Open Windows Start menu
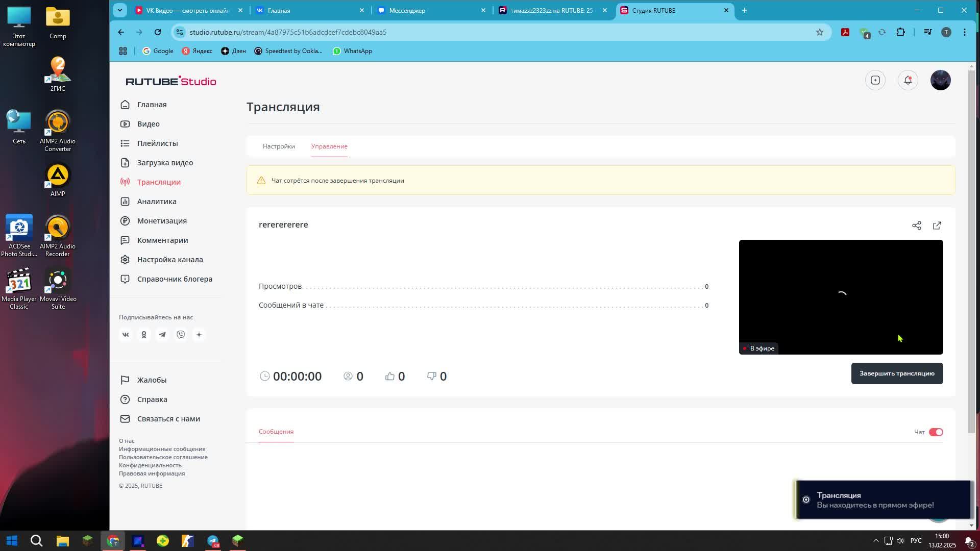The width and height of the screenshot is (980, 551). (x=12, y=541)
